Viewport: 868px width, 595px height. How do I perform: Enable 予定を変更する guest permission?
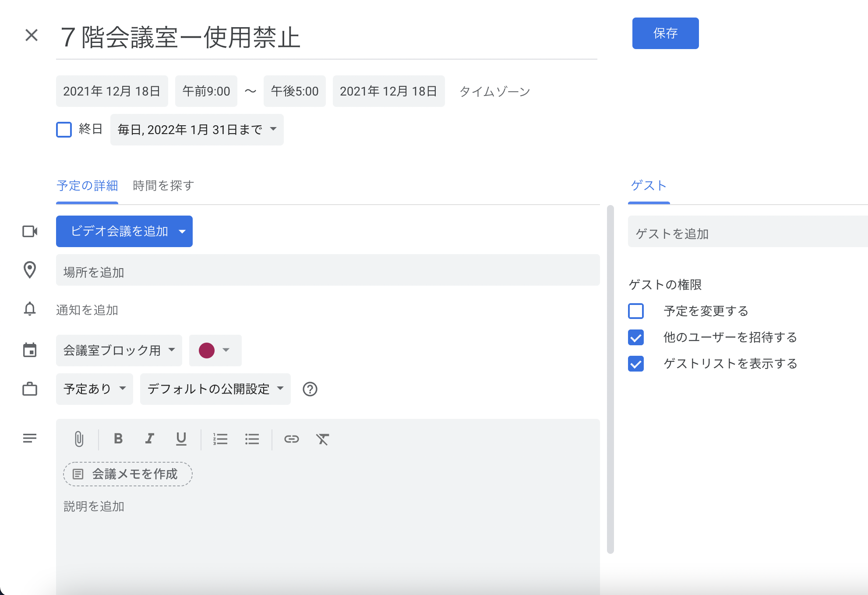coord(636,311)
